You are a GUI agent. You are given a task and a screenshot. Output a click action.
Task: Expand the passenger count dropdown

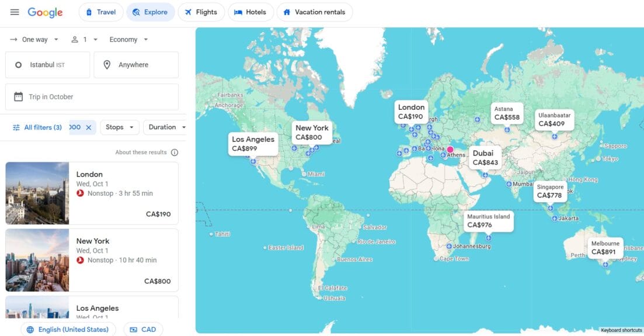pos(84,40)
